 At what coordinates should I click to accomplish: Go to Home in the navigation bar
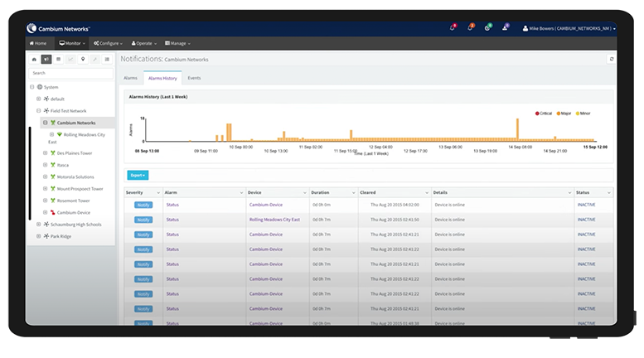point(38,43)
